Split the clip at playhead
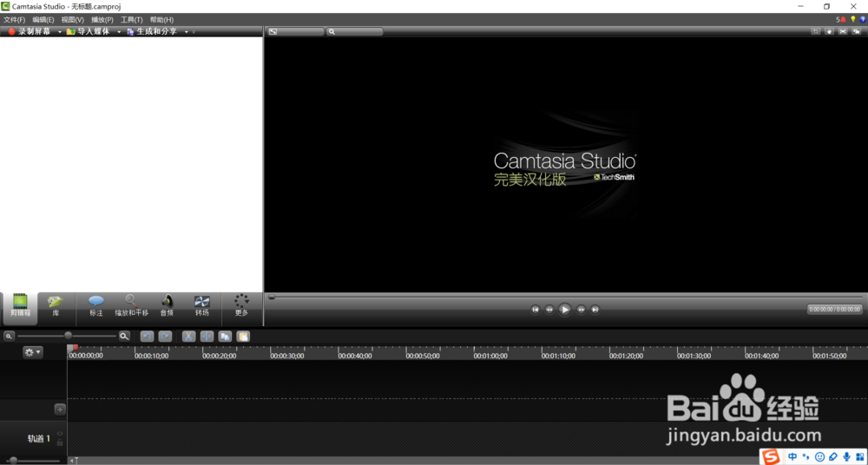The height and width of the screenshot is (465, 868). point(207,336)
